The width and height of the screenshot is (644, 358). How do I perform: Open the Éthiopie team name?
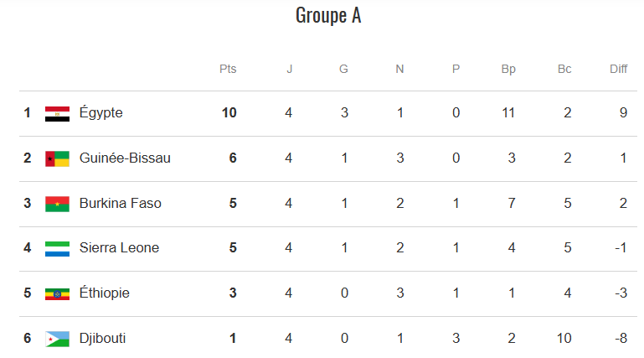pos(105,293)
